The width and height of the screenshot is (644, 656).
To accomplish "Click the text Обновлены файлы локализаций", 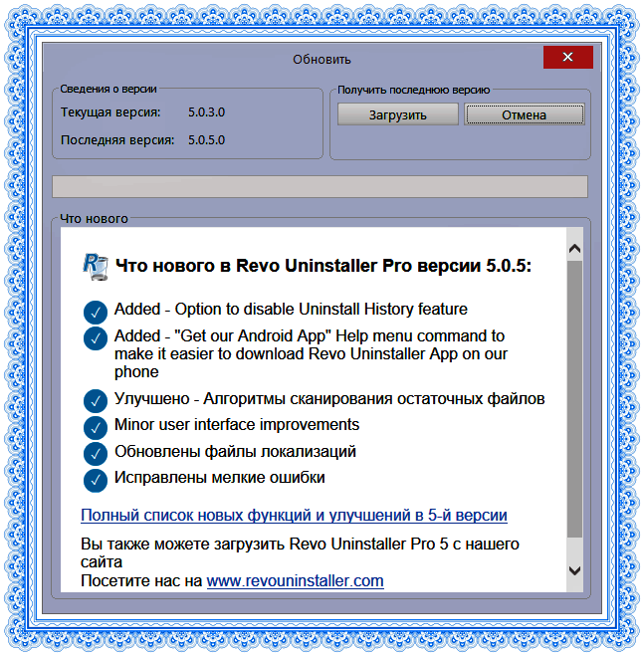I will (235, 451).
